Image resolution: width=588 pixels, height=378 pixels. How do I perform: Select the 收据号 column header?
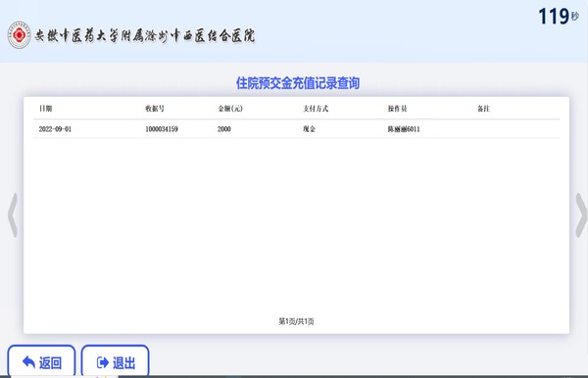[155, 109]
